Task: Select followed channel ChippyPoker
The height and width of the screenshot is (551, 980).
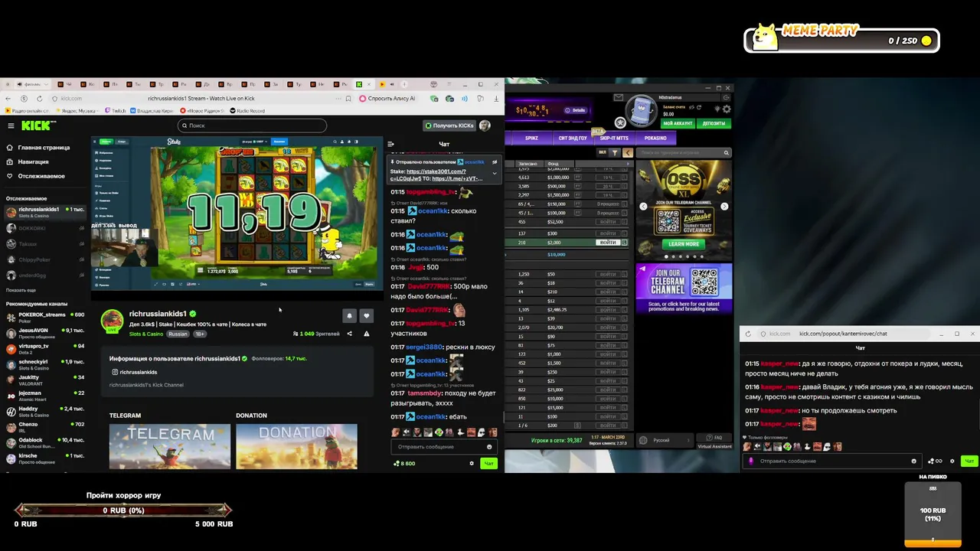Action: point(44,259)
